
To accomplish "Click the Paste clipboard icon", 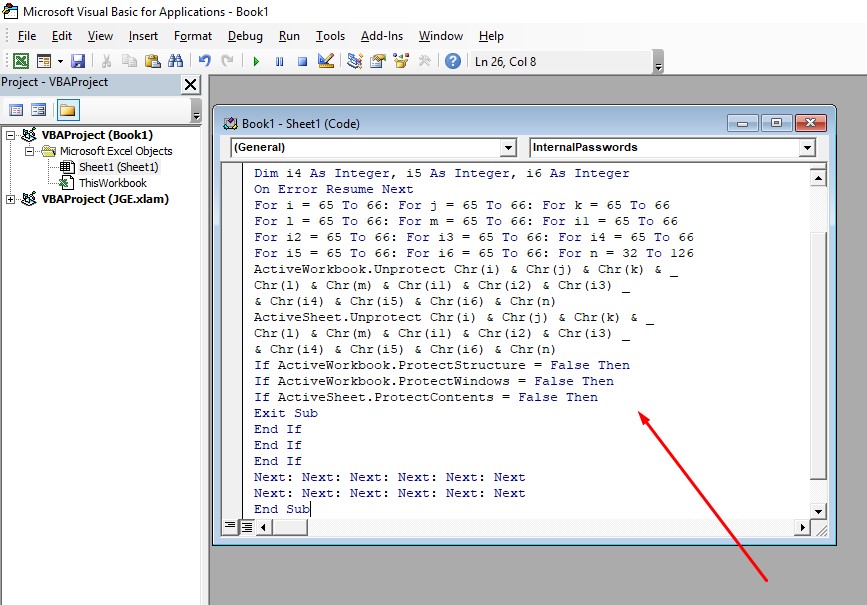I will (x=153, y=61).
